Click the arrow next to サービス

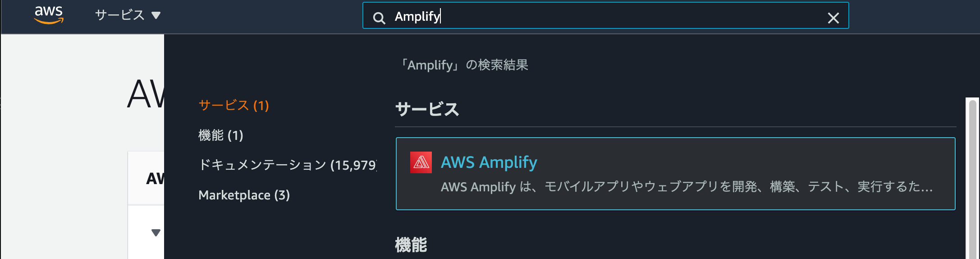pyautogui.click(x=156, y=15)
